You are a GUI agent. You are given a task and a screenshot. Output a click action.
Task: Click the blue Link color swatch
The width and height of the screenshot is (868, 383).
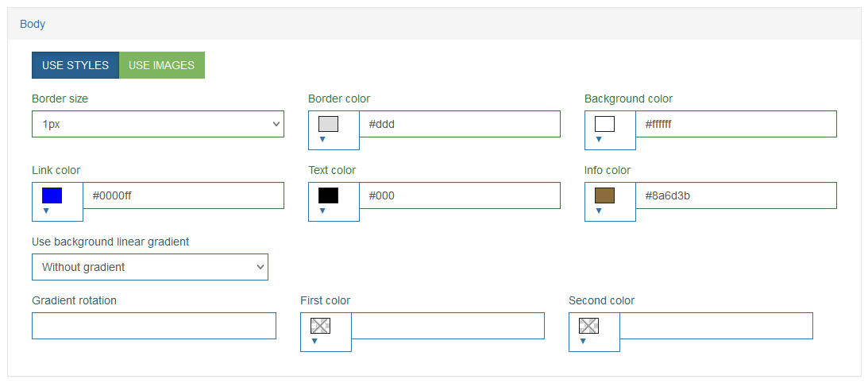[52, 195]
